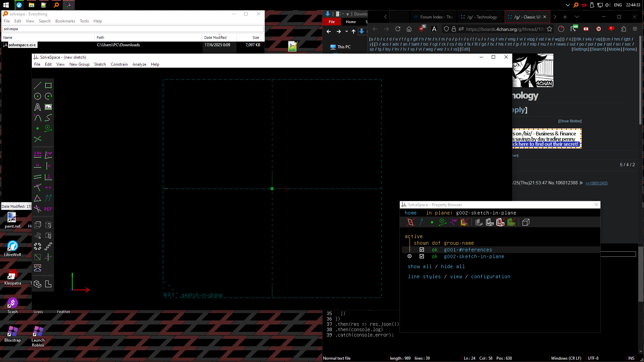Toggle constraints and dimensions visibility
644x362 pixels.
[x=453, y=222]
